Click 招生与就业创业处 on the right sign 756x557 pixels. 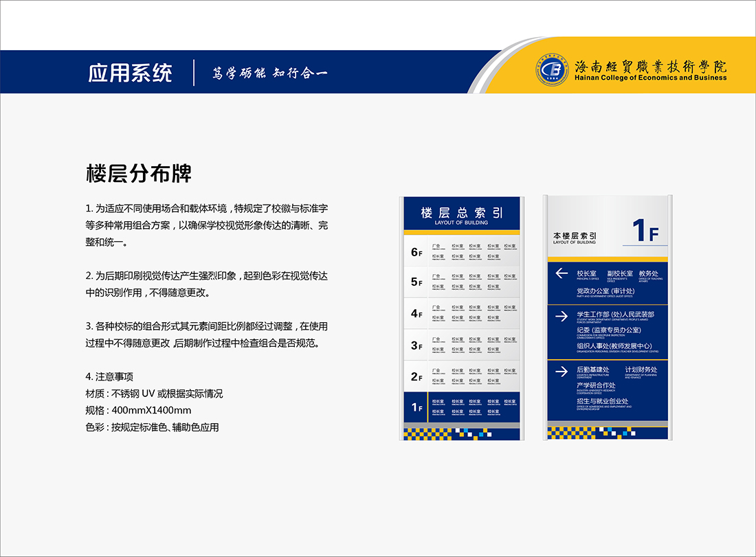pyautogui.click(x=603, y=401)
